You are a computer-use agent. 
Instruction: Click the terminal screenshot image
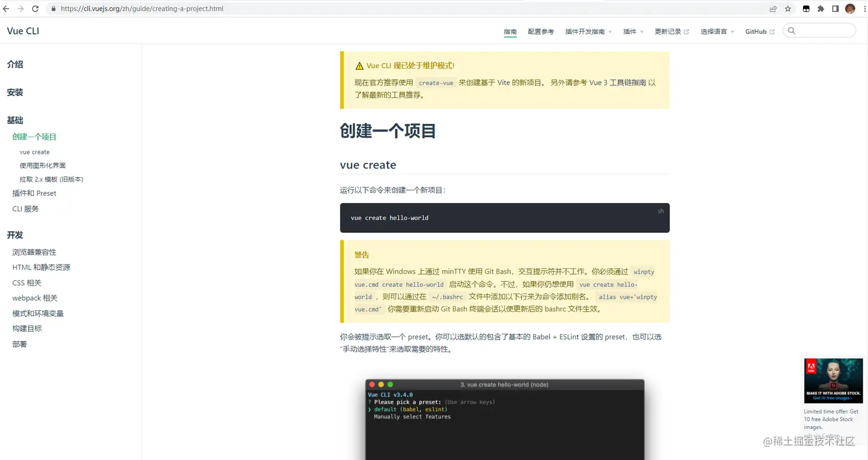[505, 419]
